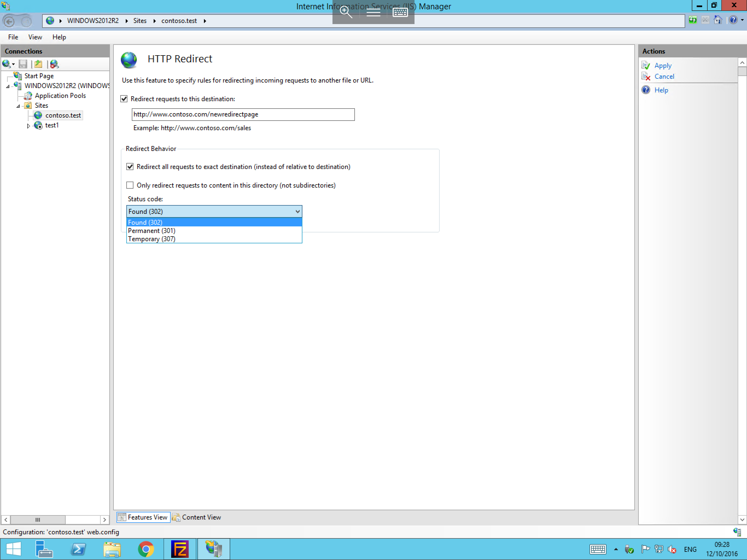This screenshot has height=560, width=747.
Task: Click the stop icon in top toolbar
Action: pos(705,20)
